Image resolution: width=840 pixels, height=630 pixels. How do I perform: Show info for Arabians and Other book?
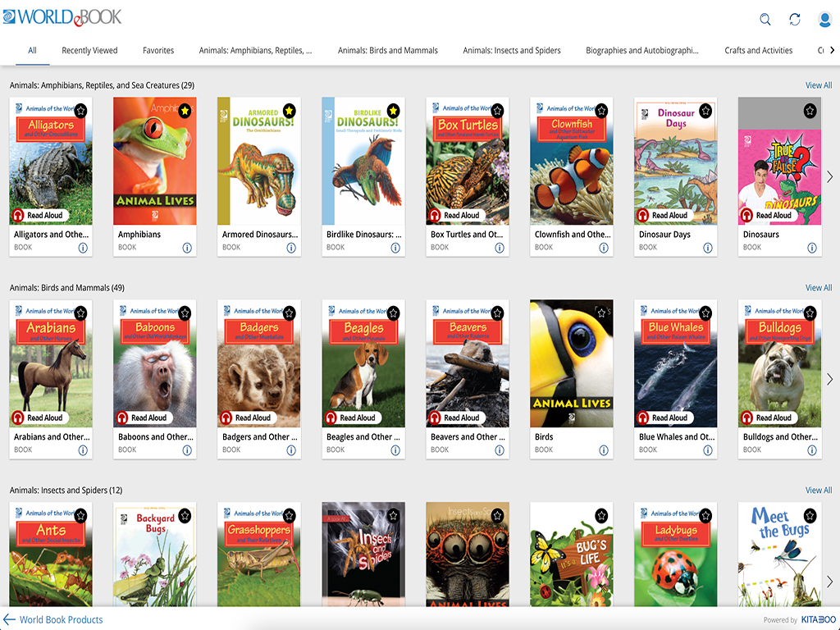point(83,450)
